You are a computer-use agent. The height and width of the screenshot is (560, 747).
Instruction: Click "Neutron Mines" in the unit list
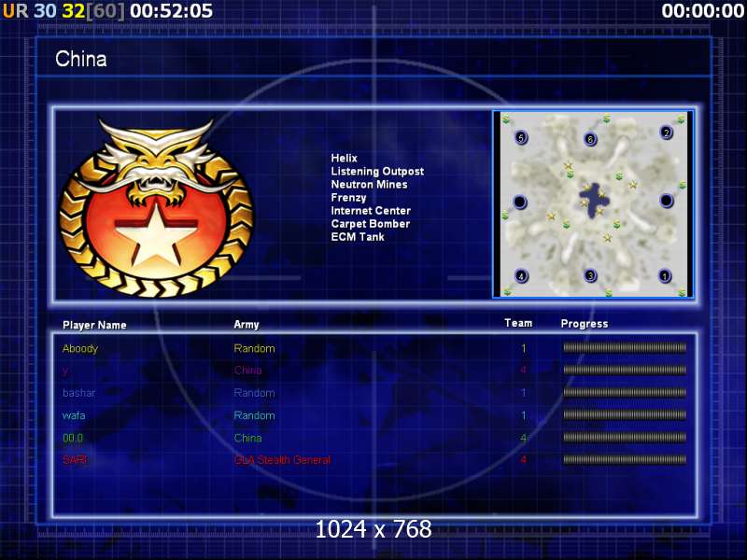[369, 184]
